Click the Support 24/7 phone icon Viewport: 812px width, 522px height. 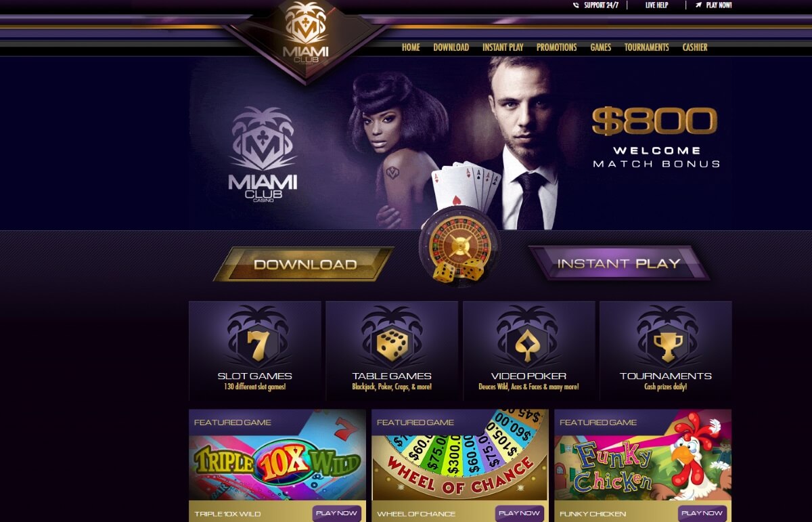tap(576, 5)
